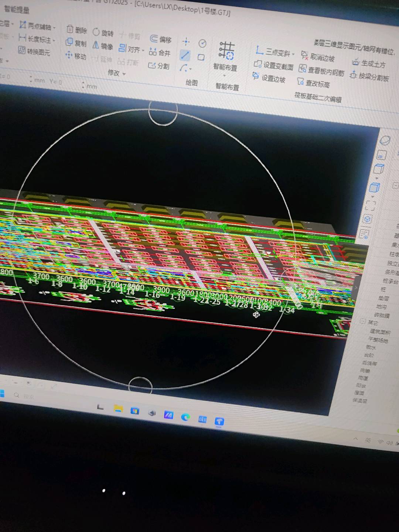Select the 复制 (copy) tool
The image size is (399, 532).
pyautogui.click(x=76, y=43)
